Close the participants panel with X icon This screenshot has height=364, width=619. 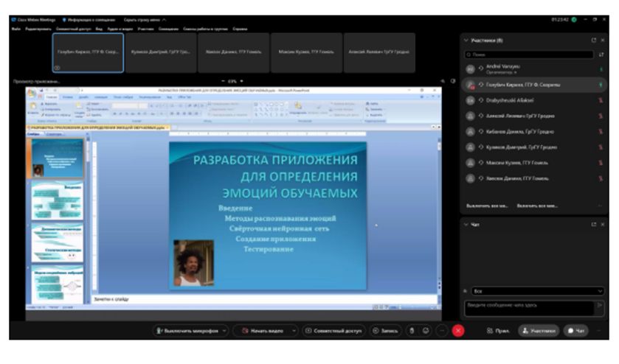coord(602,40)
